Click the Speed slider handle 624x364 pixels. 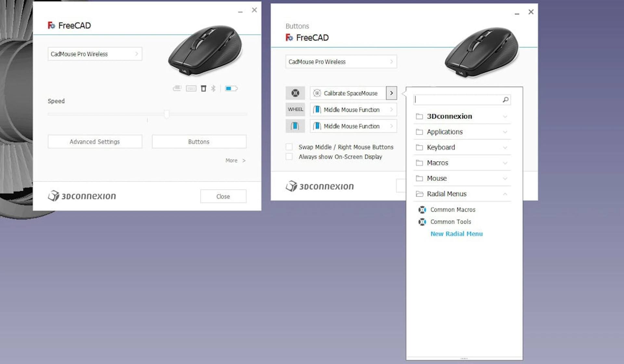tap(167, 114)
